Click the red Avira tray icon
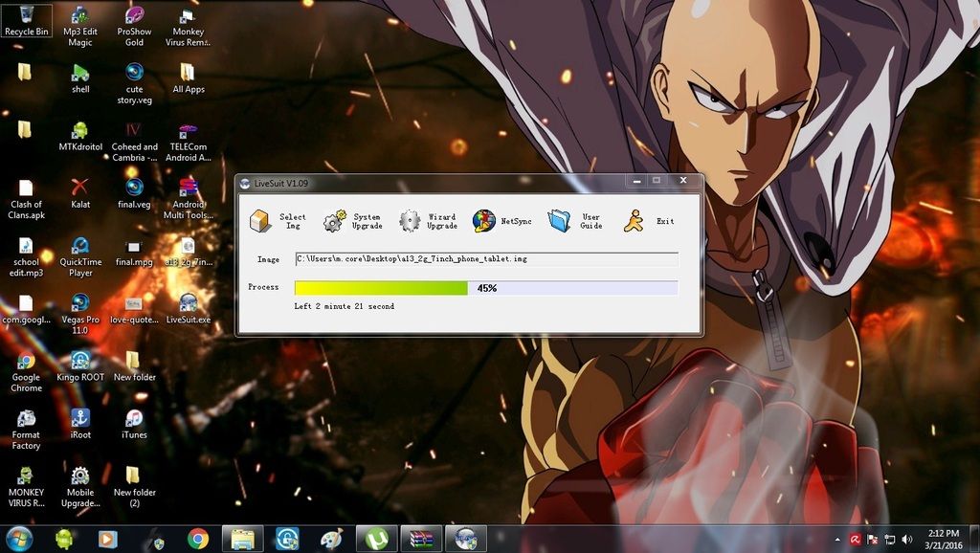This screenshot has width=980, height=553. (855, 540)
